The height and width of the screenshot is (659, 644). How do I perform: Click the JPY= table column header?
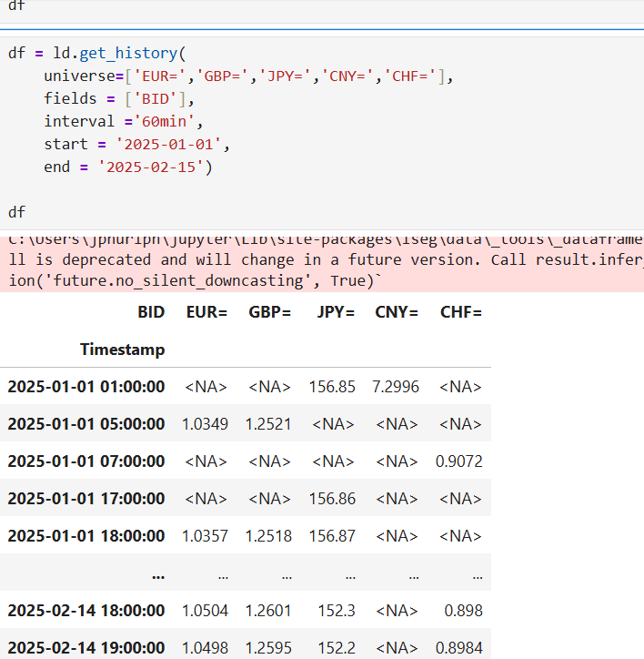tap(336, 312)
